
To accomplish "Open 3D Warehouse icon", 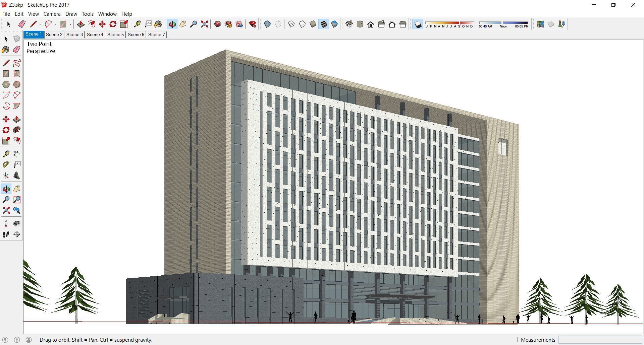I will 218,24.
